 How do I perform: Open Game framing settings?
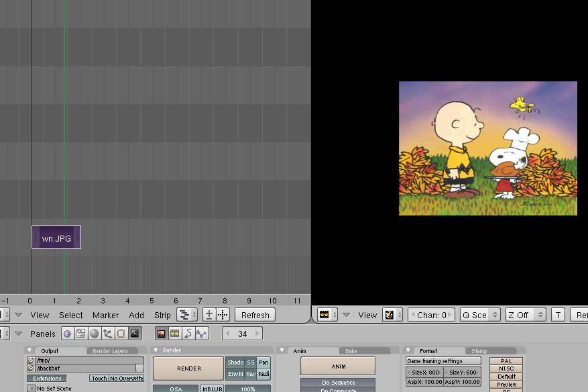(x=443, y=361)
